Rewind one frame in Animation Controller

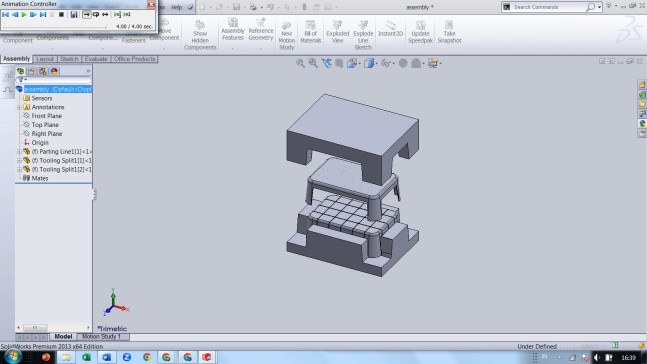click(15, 14)
